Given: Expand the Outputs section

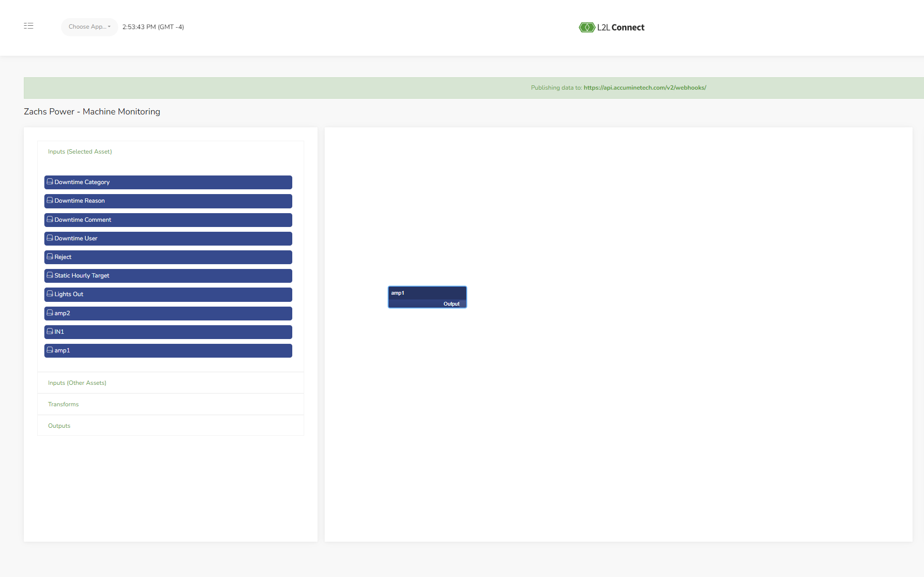Looking at the screenshot, I should pyautogui.click(x=59, y=425).
